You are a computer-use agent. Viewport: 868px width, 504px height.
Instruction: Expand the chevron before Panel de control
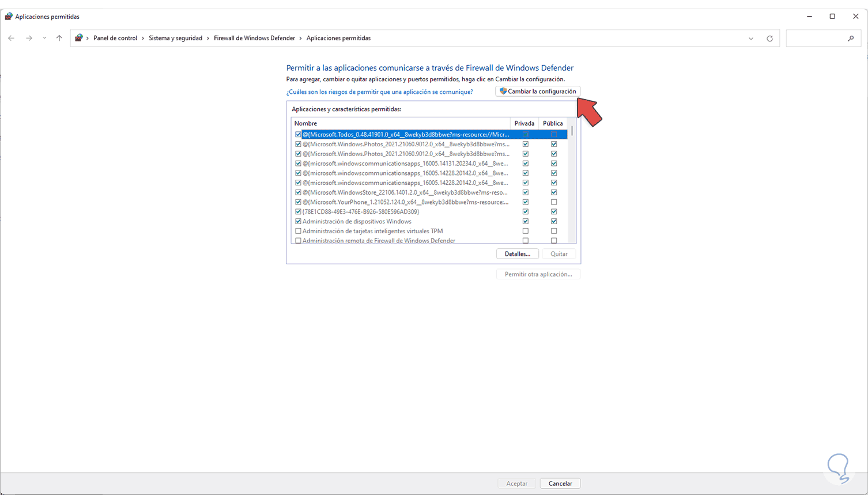tap(88, 38)
